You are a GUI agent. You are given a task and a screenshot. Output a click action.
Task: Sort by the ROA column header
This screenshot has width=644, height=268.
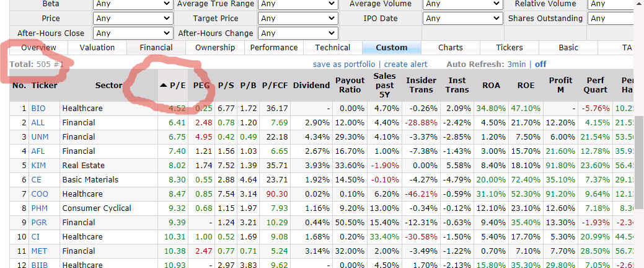(x=491, y=86)
